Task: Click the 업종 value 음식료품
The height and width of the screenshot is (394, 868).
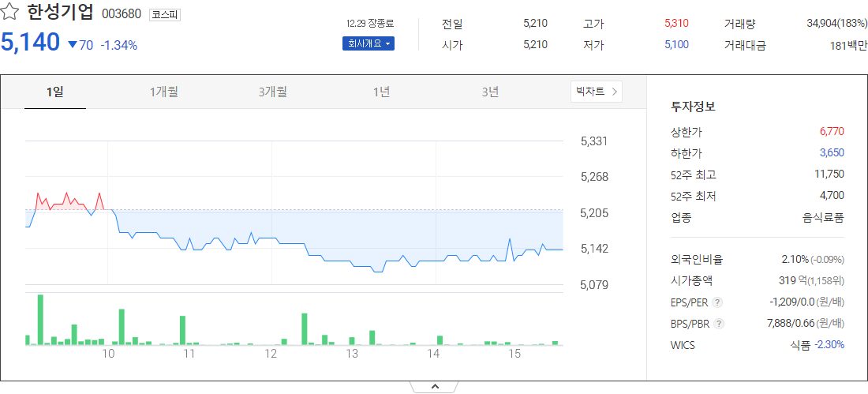Action: 823,217
